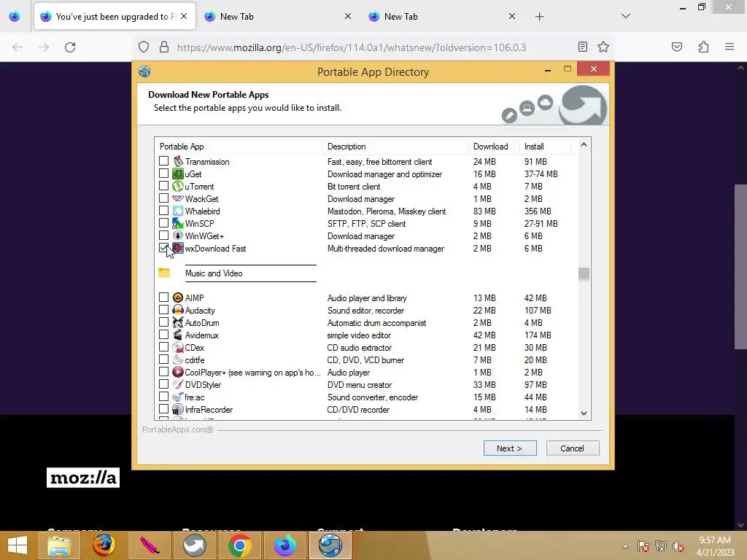
Task: Open Firefox list all tabs dropdown
Action: pos(625,16)
